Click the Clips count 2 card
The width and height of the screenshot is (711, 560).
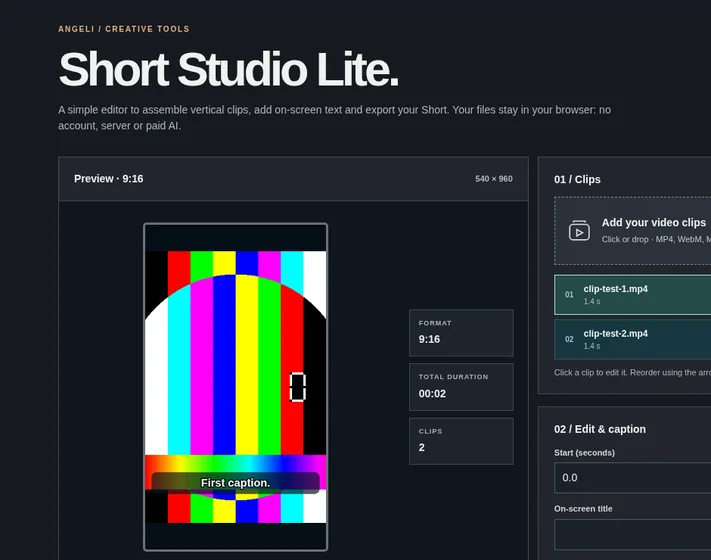click(x=461, y=441)
